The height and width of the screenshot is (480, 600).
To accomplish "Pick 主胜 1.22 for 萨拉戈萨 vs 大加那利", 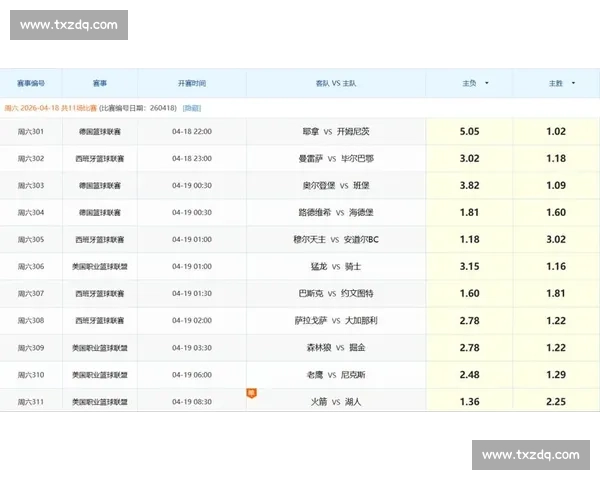I will (x=556, y=320).
